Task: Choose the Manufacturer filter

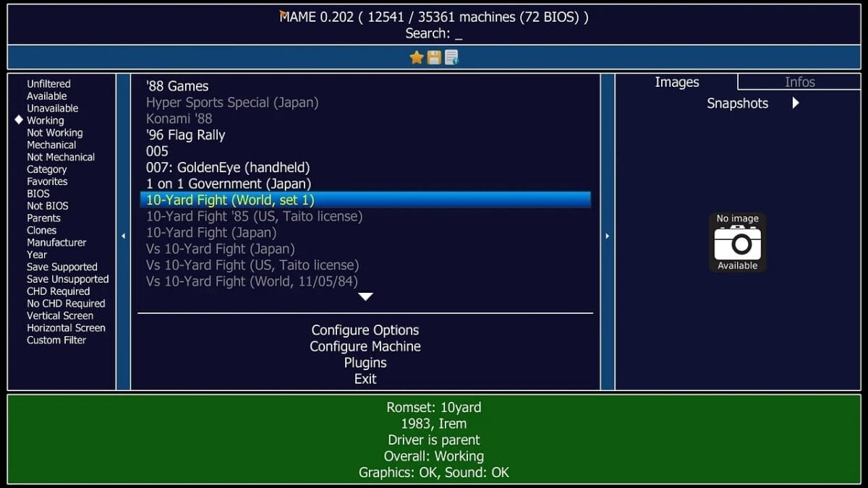Action: click(x=56, y=243)
